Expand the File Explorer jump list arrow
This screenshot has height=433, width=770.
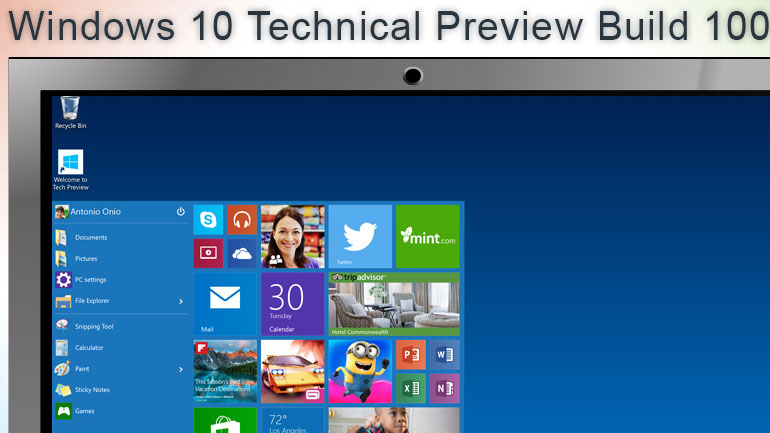pos(181,301)
